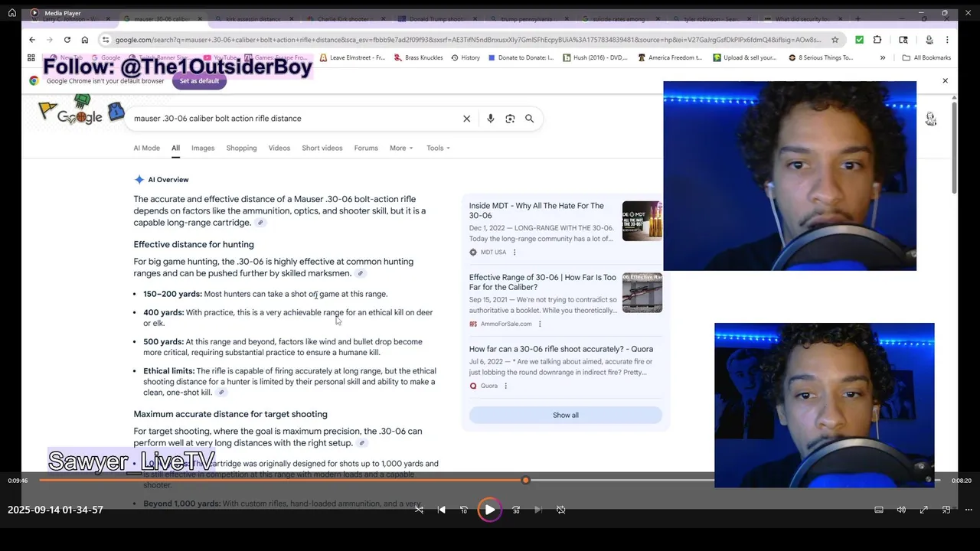The height and width of the screenshot is (551, 980).
Task: Open the All Bookmarks folder
Action: pyautogui.click(x=926, y=57)
